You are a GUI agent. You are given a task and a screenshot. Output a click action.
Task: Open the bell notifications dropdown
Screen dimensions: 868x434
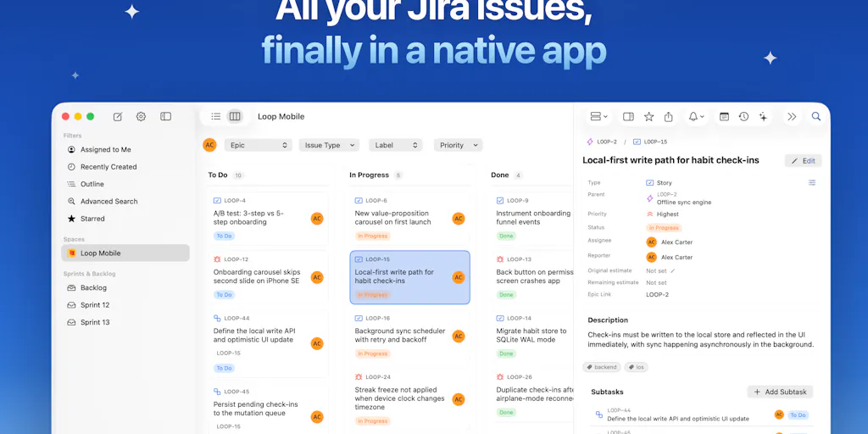[697, 116]
